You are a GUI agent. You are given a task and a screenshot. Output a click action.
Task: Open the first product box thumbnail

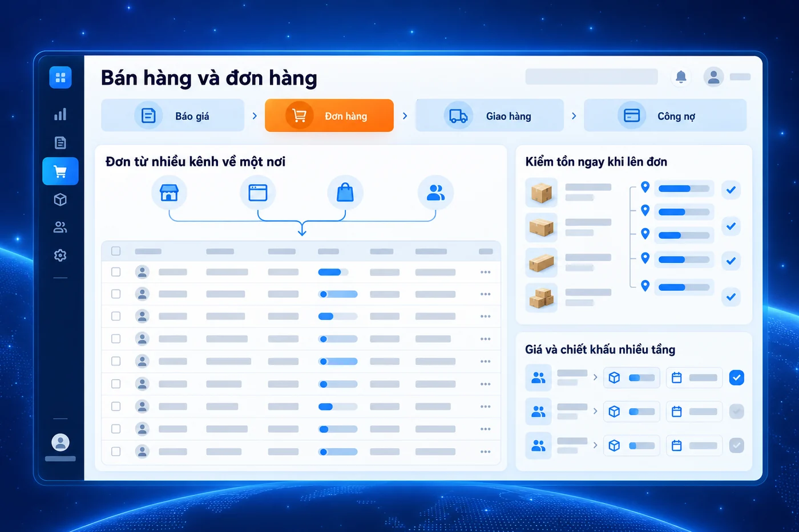click(541, 193)
